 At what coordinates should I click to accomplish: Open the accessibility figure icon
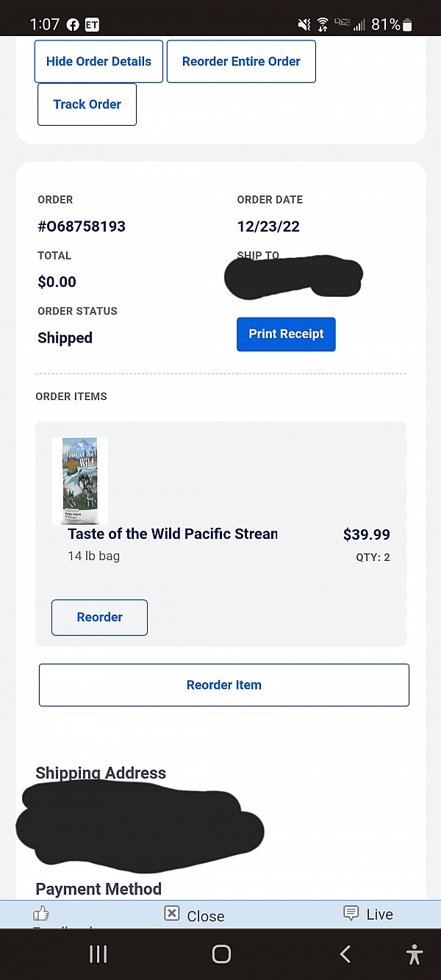[x=415, y=954]
